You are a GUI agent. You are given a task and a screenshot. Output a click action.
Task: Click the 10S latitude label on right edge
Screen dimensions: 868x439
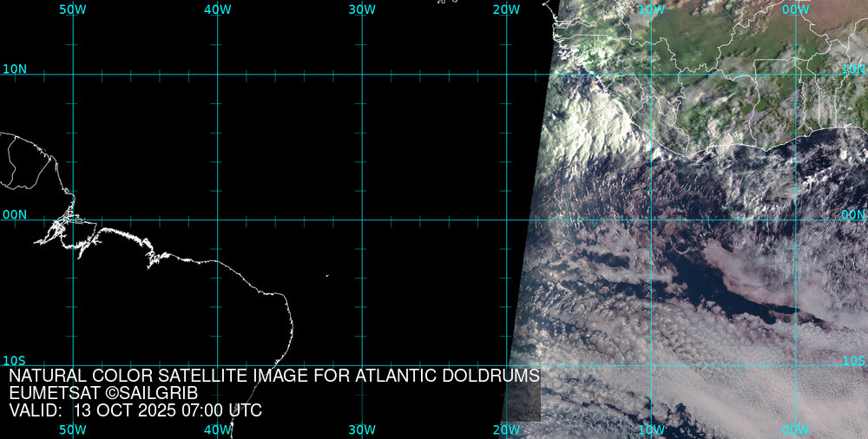pyautogui.click(x=853, y=361)
